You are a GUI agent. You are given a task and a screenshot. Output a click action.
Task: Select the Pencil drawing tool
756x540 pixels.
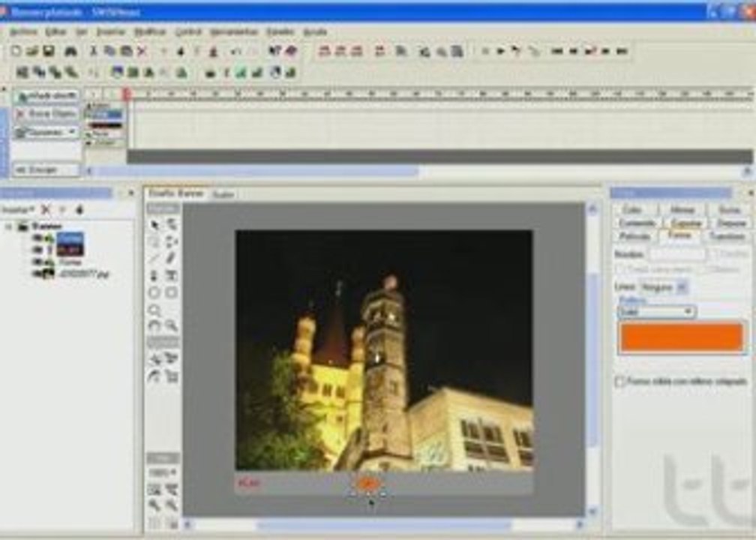click(x=172, y=259)
